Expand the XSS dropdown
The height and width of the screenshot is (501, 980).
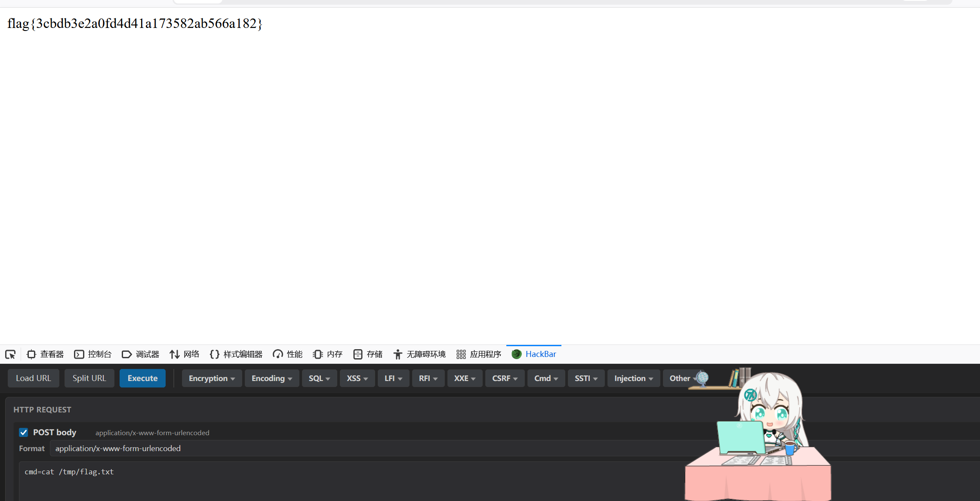point(357,378)
